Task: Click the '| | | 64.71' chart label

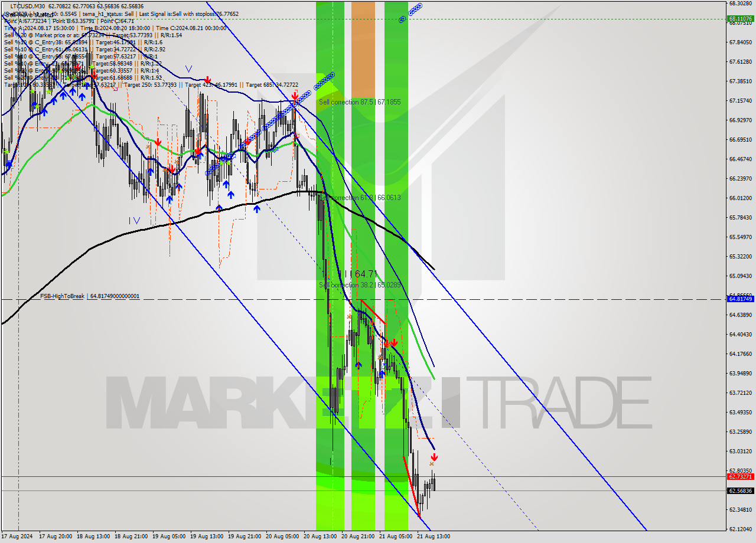Action: coord(359,274)
